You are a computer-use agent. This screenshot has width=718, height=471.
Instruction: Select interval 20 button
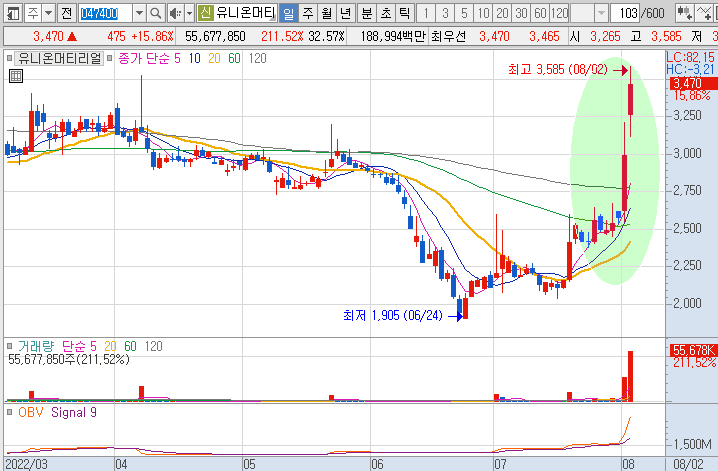[x=503, y=13]
